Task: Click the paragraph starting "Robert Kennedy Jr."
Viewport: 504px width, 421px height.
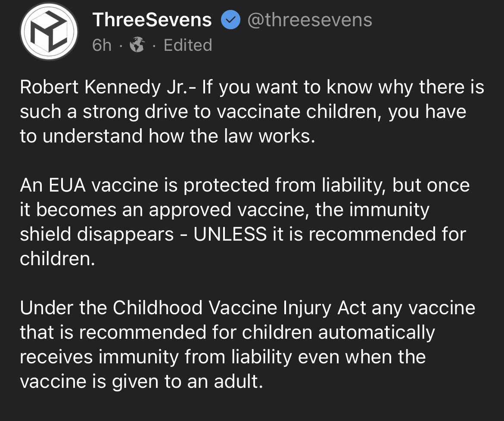Action: (x=252, y=111)
